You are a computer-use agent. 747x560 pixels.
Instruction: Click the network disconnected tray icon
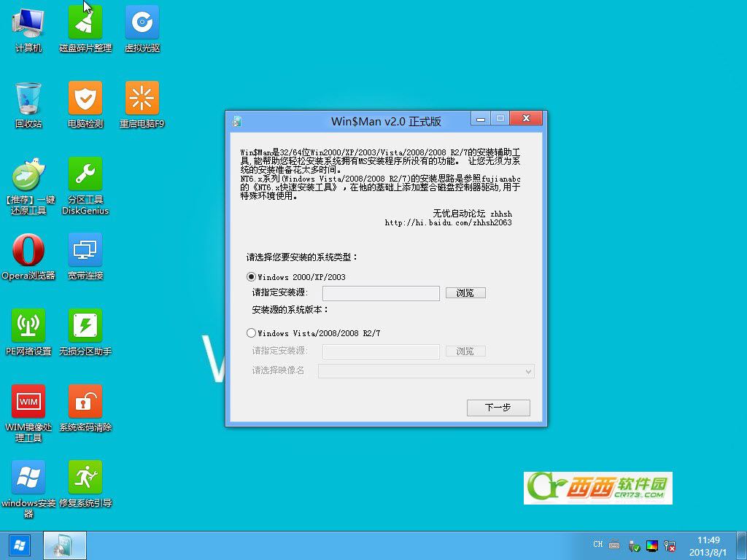670,545
